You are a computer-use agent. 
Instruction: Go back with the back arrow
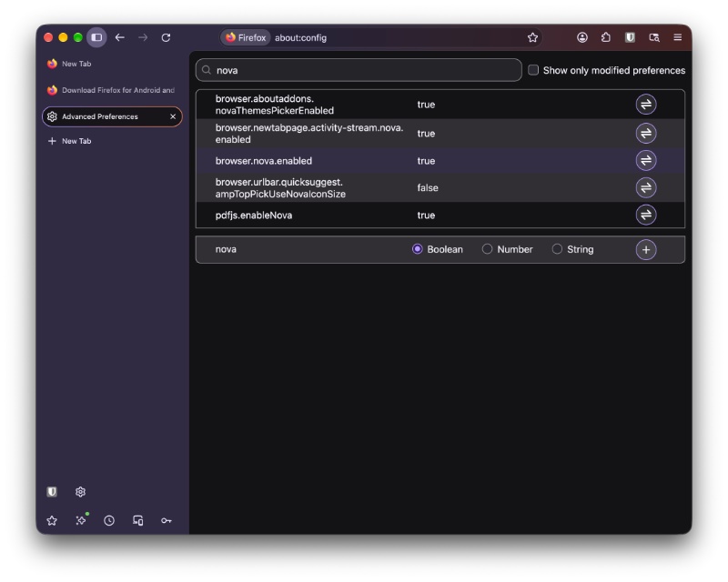tap(120, 37)
